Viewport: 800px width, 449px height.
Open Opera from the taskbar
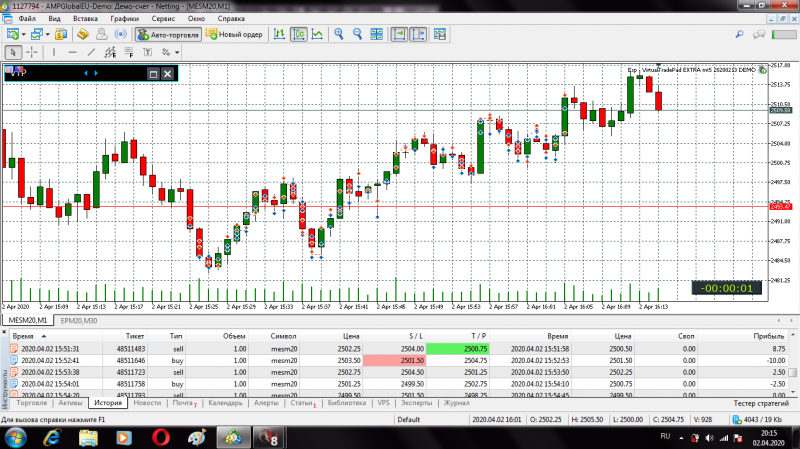161,438
